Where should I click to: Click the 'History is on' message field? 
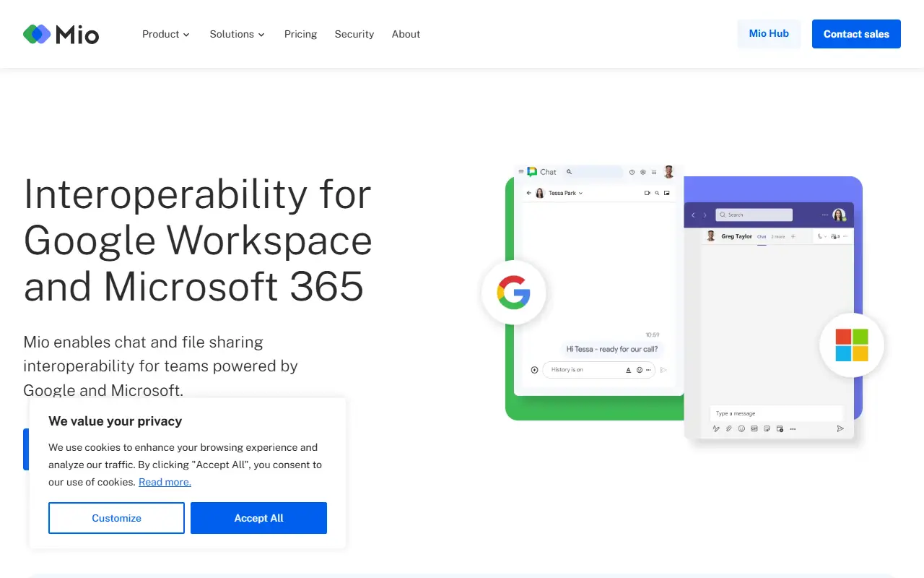(x=598, y=370)
